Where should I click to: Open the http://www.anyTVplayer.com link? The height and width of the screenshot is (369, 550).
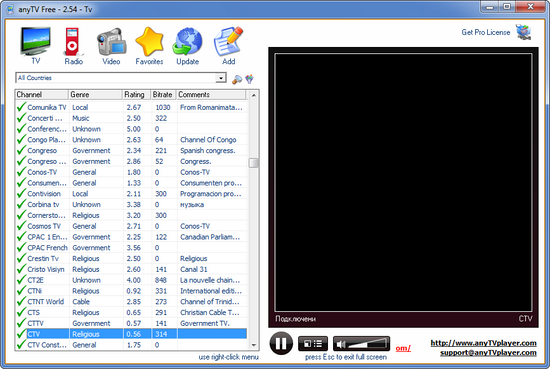483,343
